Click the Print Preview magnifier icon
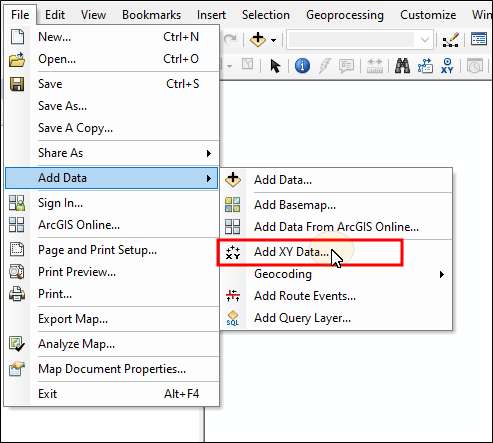The width and height of the screenshot is (493, 443). pos(17,272)
